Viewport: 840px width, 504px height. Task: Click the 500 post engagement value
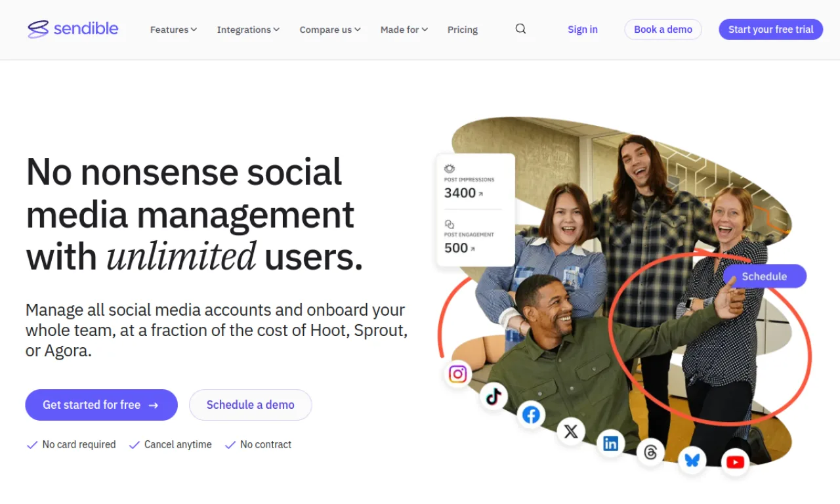click(456, 248)
